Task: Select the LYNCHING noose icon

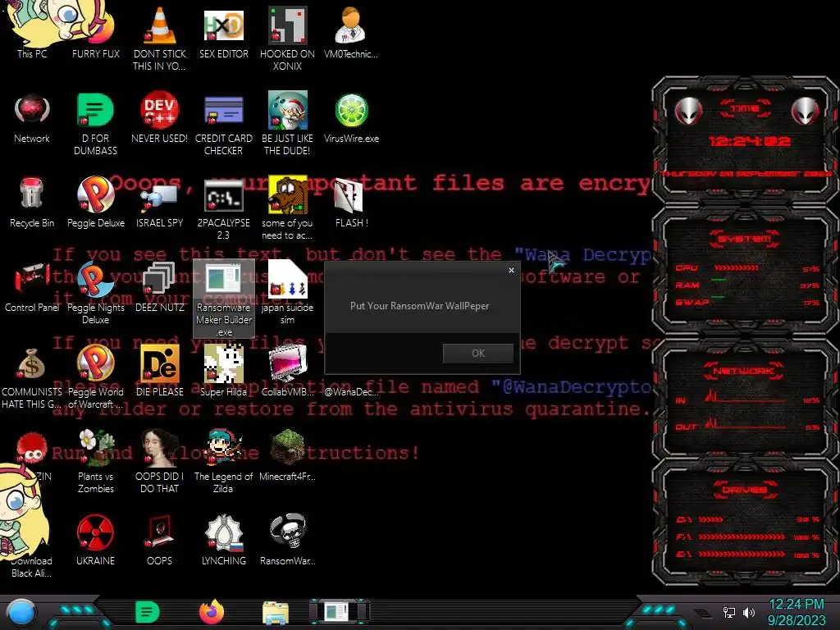Action: pos(223,540)
